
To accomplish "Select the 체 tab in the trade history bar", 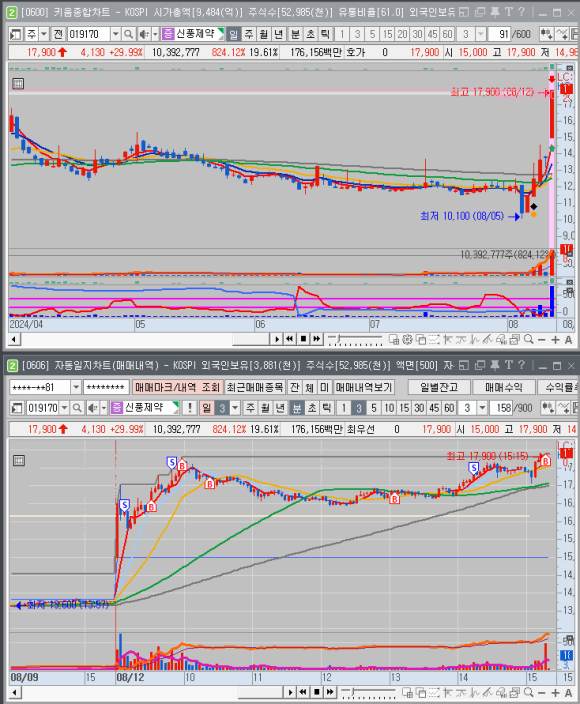I will pyautogui.click(x=310, y=387).
